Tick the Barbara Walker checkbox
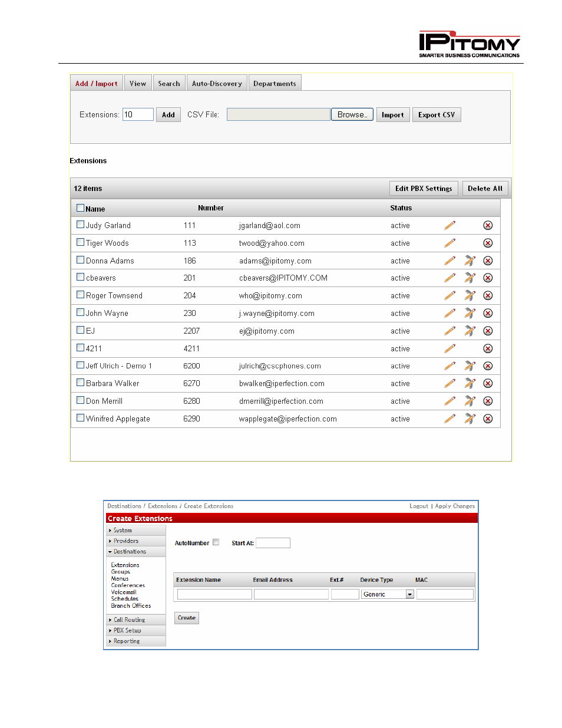562x728 pixels. (x=81, y=382)
